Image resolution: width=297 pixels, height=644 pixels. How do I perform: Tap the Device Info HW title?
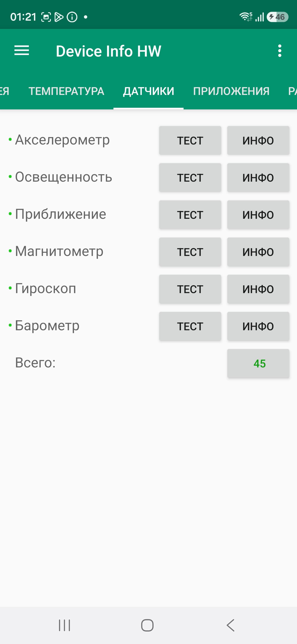click(108, 51)
